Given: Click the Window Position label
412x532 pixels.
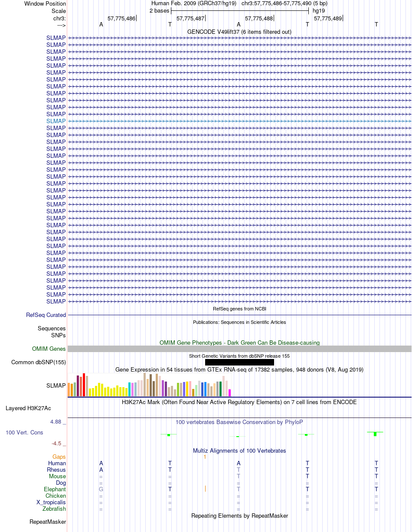Looking at the screenshot, I should click(45, 3).
